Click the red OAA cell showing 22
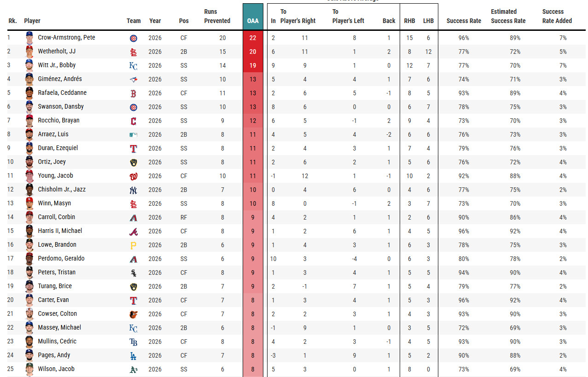Viewport: 588px width, 377px height. [x=253, y=38]
